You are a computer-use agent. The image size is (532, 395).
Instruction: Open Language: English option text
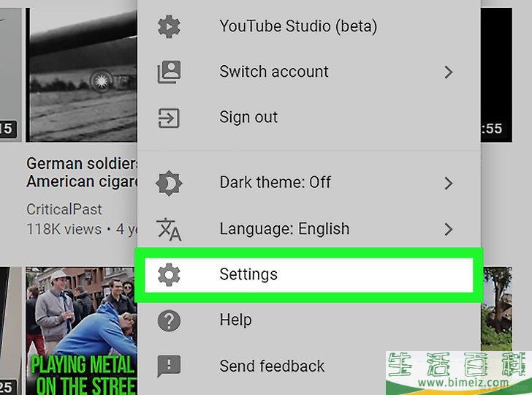(284, 228)
